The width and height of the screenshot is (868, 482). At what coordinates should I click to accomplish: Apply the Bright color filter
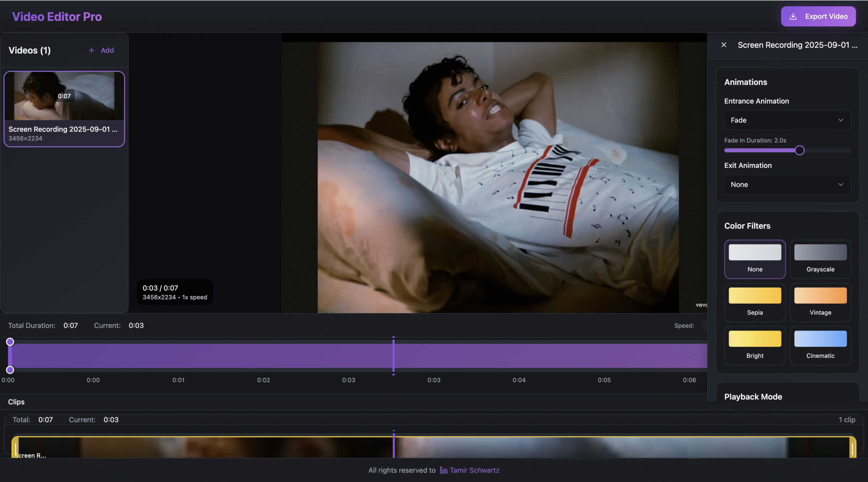pos(755,346)
